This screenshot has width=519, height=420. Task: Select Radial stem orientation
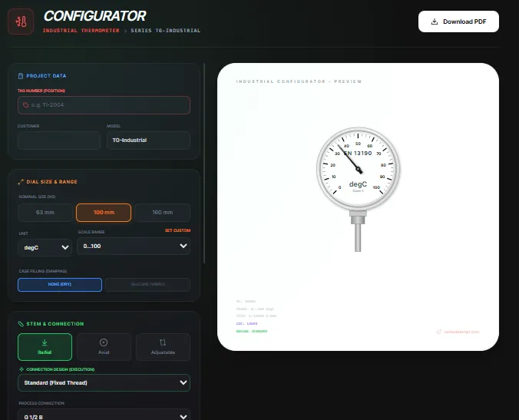pyautogui.click(x=45, y=347)
